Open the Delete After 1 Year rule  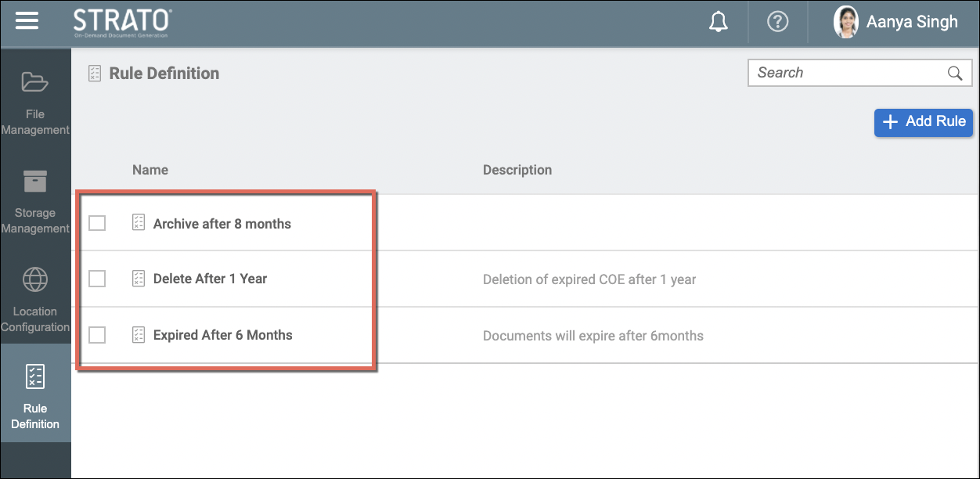[210, 279]
